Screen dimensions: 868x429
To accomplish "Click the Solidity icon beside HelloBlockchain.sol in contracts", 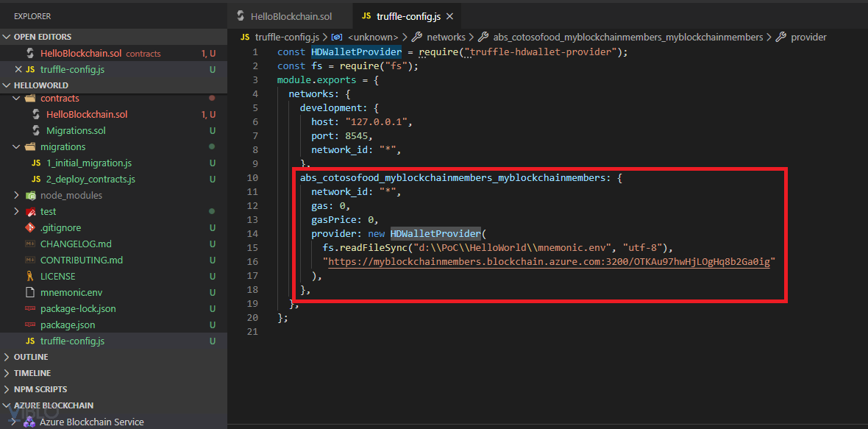I will tap(36, 115).
